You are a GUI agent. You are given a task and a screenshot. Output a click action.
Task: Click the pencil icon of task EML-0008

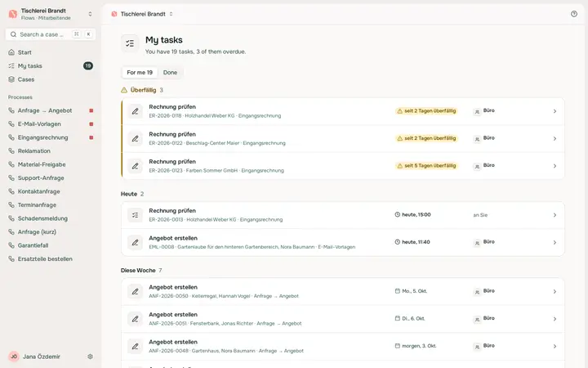[135, 243]
